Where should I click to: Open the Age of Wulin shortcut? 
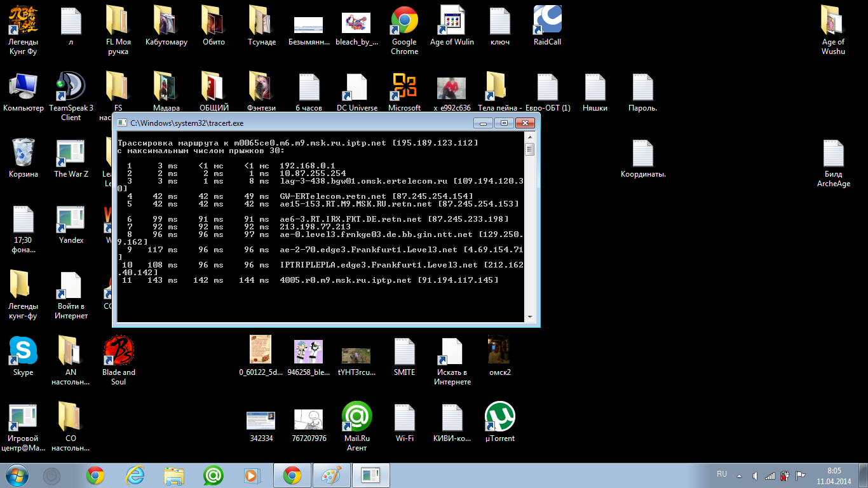coord(452,22)
